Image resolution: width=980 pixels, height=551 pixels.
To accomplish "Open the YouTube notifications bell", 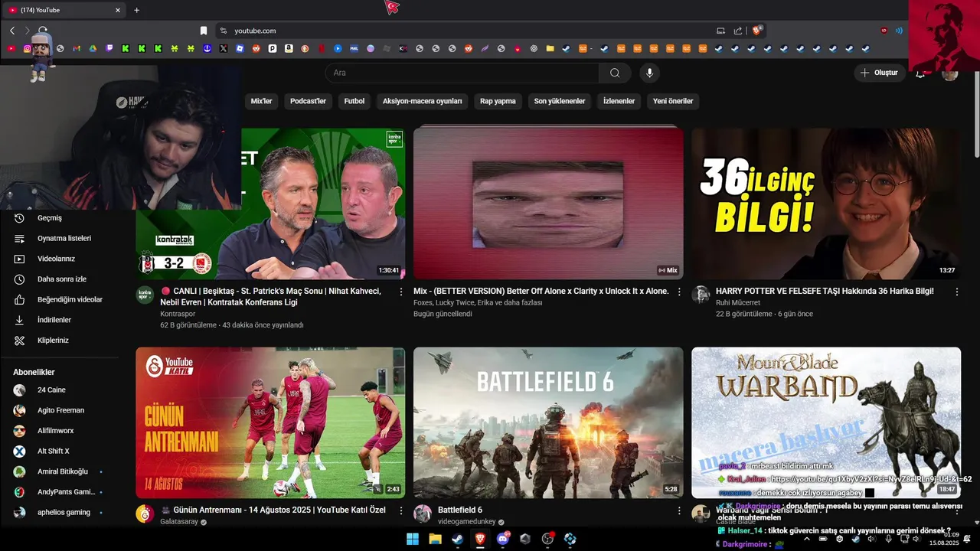I will pyautogui.click(x=920, y=73).
